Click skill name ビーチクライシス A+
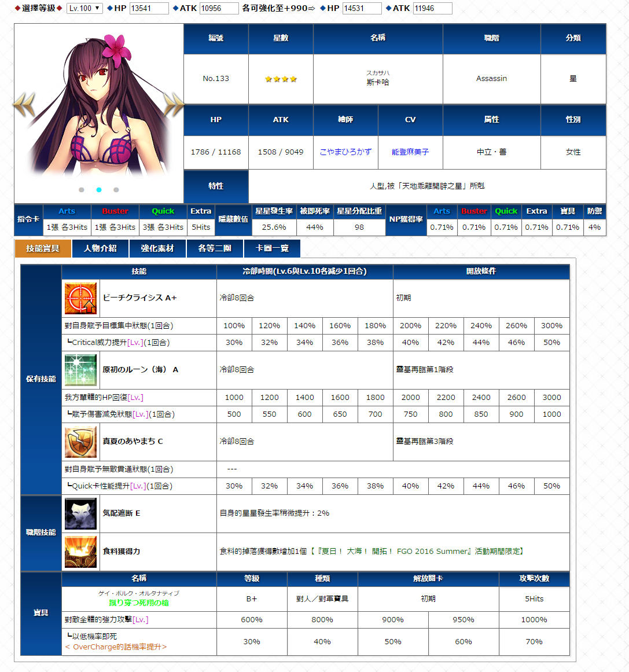629x672 pixels. (139, 298)
